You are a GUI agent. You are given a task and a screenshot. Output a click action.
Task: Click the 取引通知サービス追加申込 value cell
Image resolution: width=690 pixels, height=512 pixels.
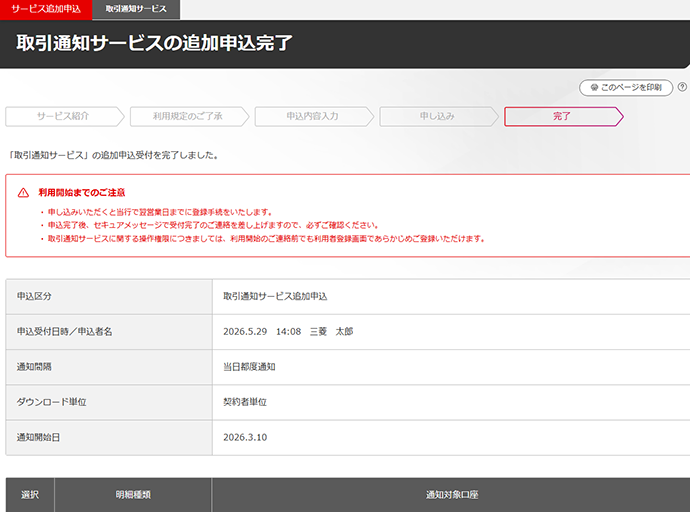click(275, 297)
